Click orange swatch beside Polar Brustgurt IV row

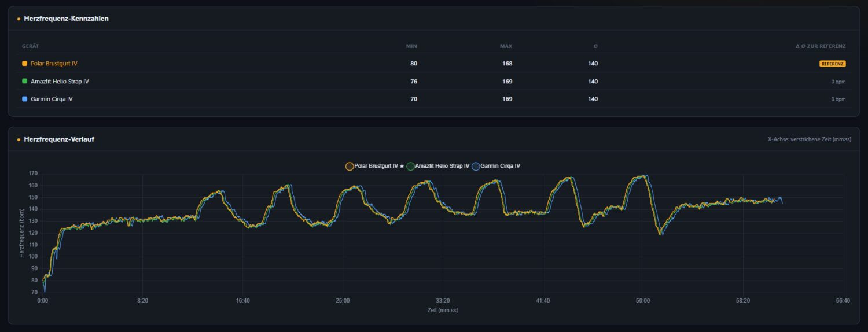coord(25,64)
